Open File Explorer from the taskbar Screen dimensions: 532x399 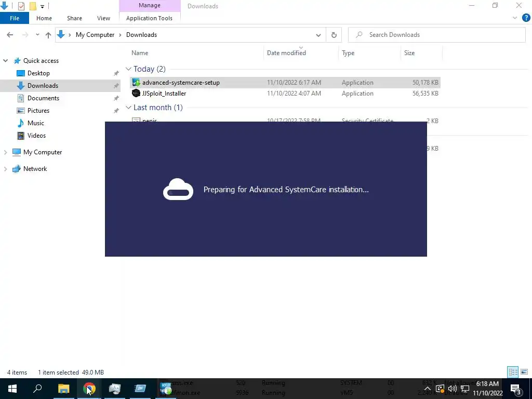tap(63, 389)
